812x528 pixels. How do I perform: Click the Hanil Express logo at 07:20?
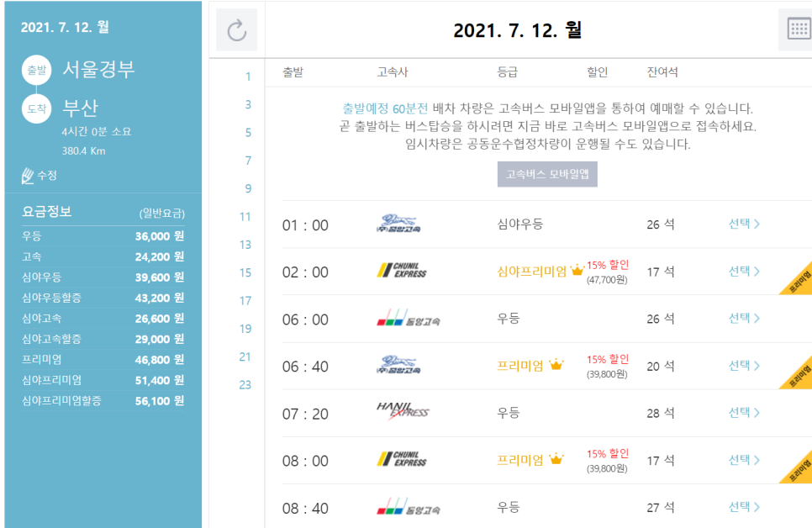[x=402, y=412]
